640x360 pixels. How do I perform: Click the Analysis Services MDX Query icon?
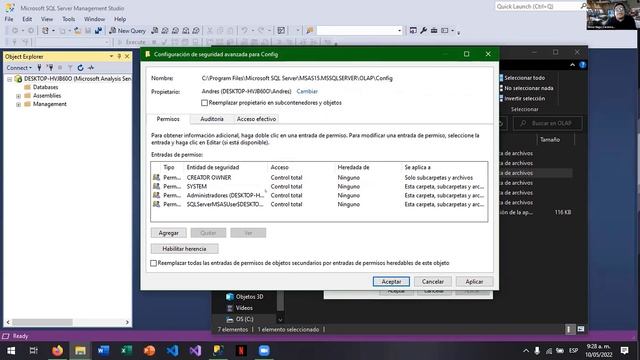click(x=165, y=31)
